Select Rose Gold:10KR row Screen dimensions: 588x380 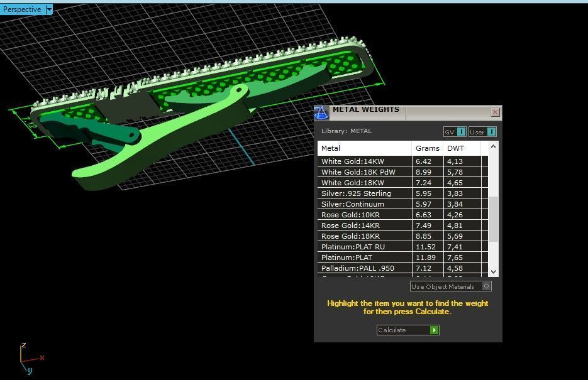click(x=402, y=215)
